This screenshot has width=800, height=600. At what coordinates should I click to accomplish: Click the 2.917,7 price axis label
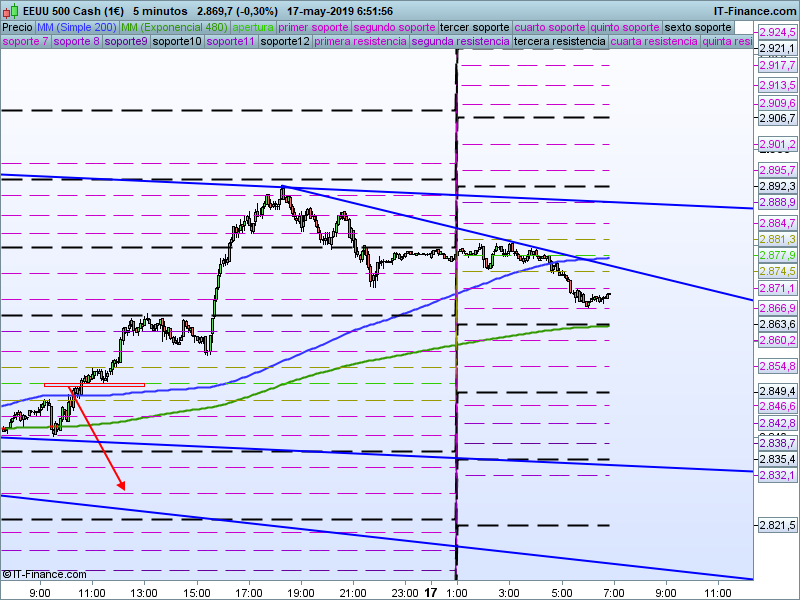(x=777, y=65)
